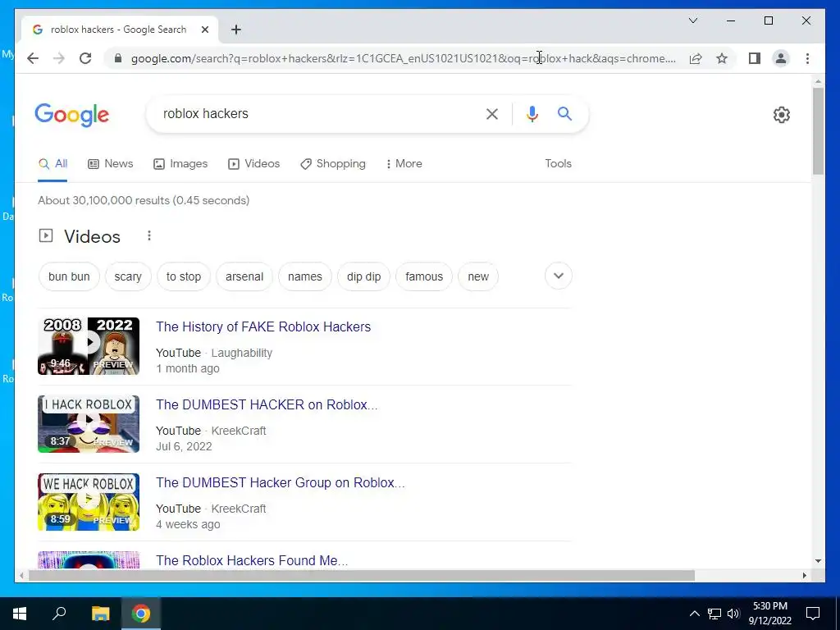Expand more video filter chips
This screenshot has width=840, height=630.
click(558, 276)
